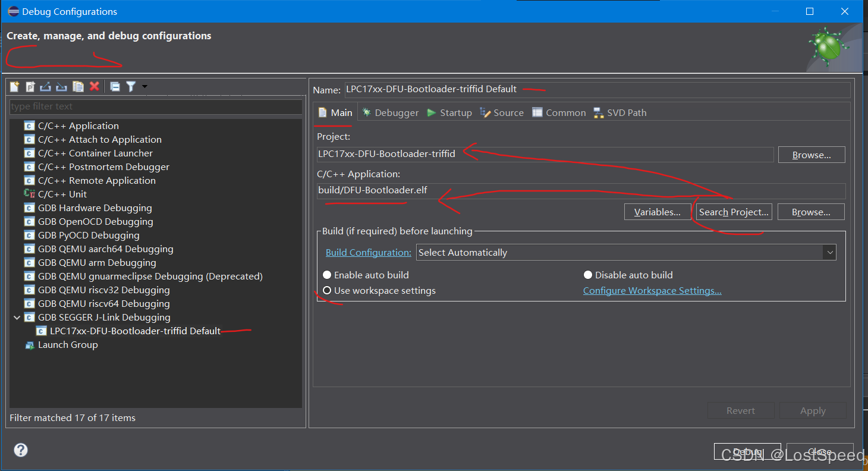Click the C/C++ Unit type icon

click(29, 194)
